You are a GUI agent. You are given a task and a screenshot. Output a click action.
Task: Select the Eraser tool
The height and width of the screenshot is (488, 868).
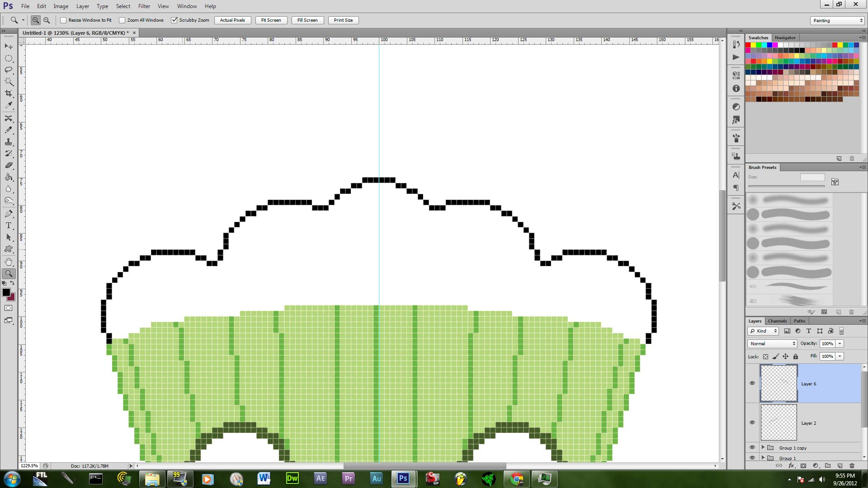point(9,165)
